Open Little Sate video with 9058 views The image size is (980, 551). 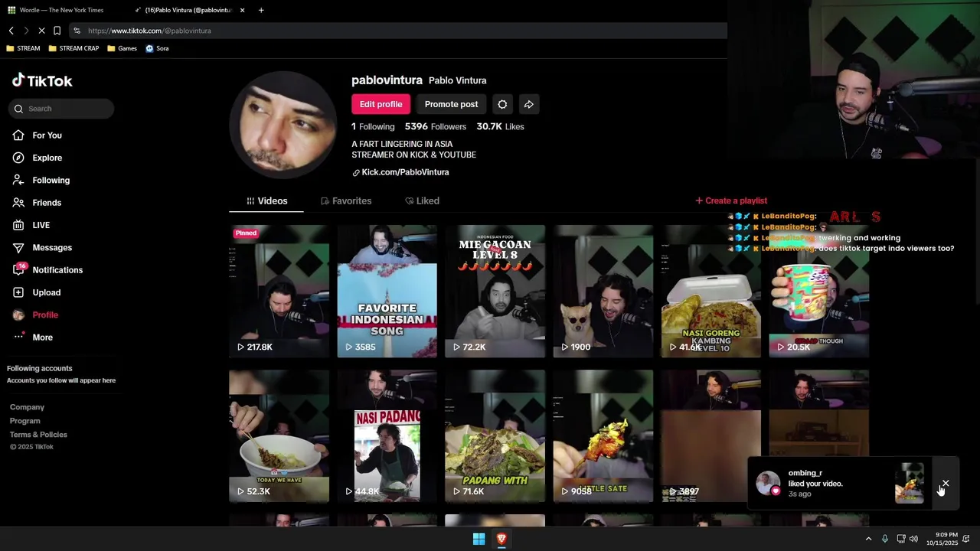point(603,436)
